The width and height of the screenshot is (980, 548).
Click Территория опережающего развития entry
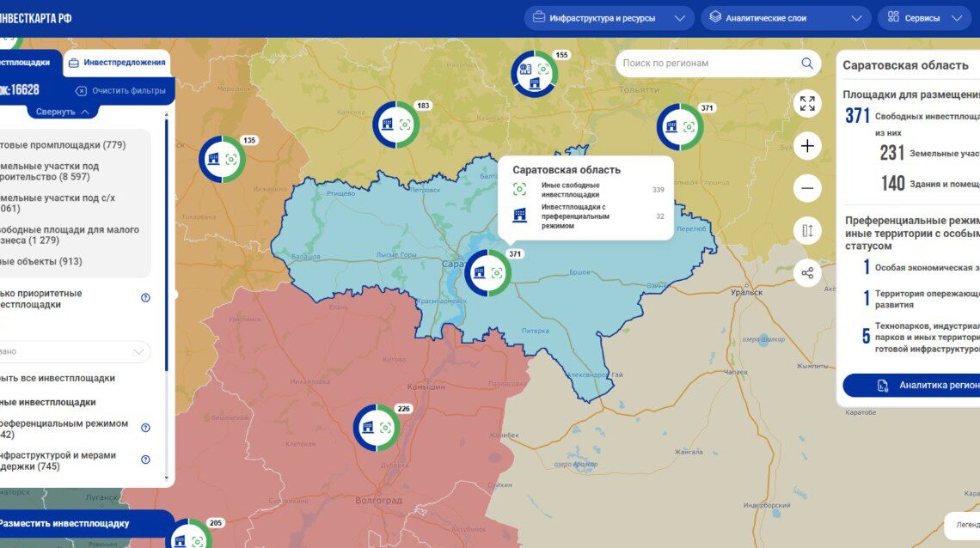(922, 299)
